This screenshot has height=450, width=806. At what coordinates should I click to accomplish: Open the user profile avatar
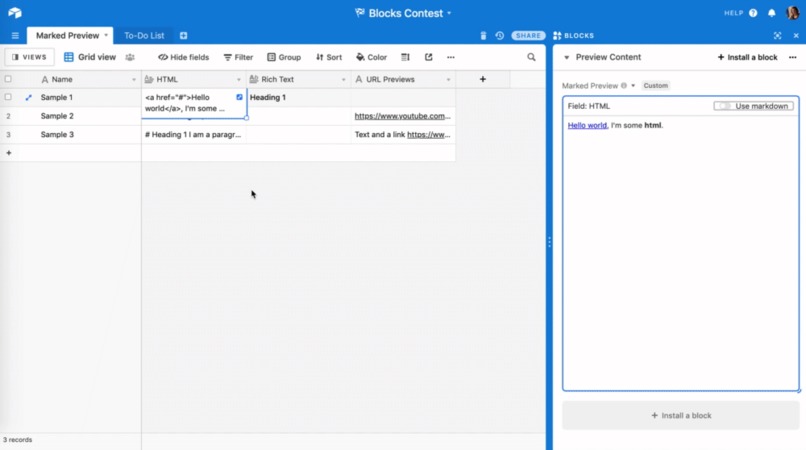[x=793, y=12]
